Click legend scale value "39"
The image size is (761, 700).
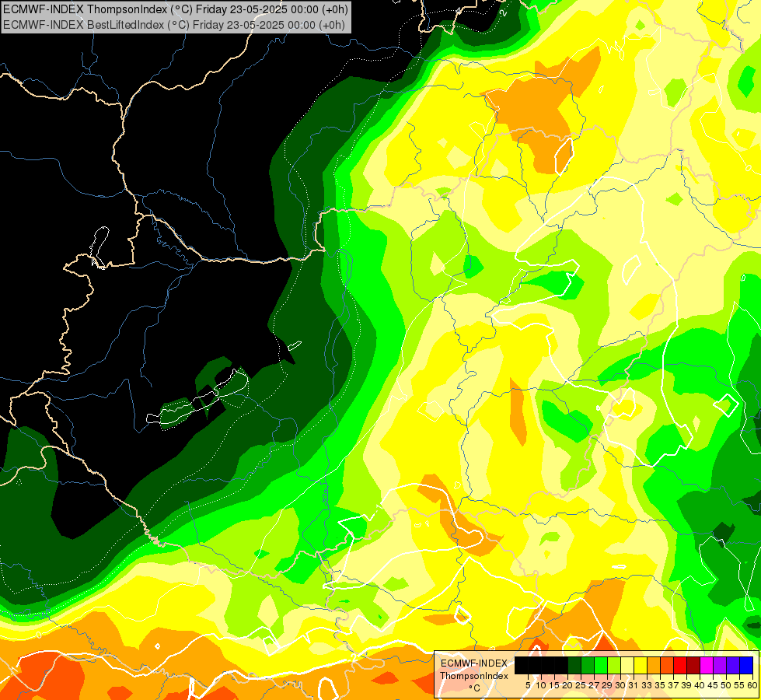(x=686, y=685)
